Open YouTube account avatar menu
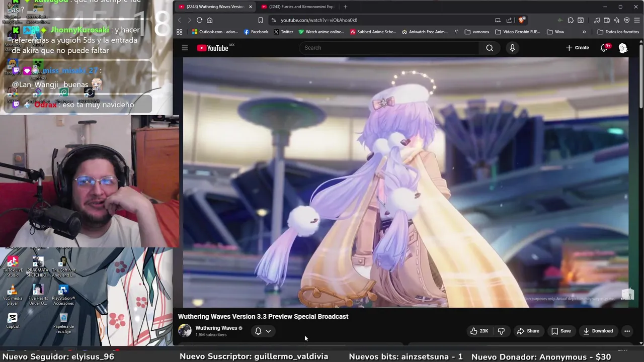The image size is (644, 362). [623, 48]
